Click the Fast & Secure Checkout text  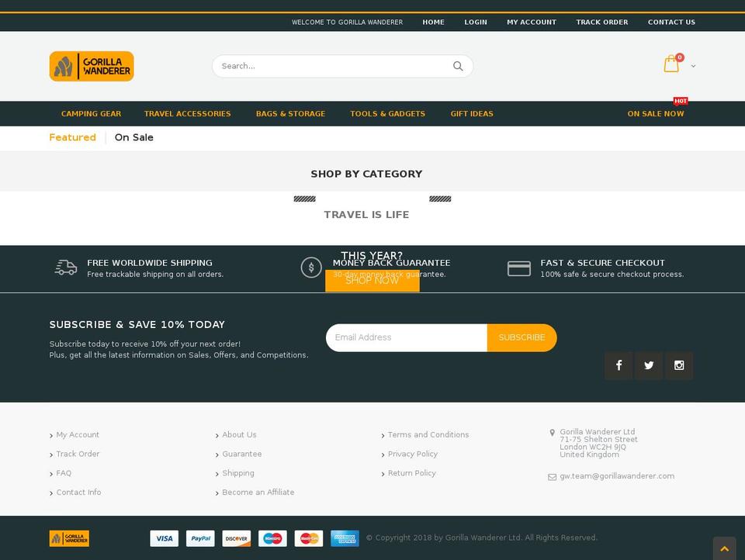coord(602,263)
